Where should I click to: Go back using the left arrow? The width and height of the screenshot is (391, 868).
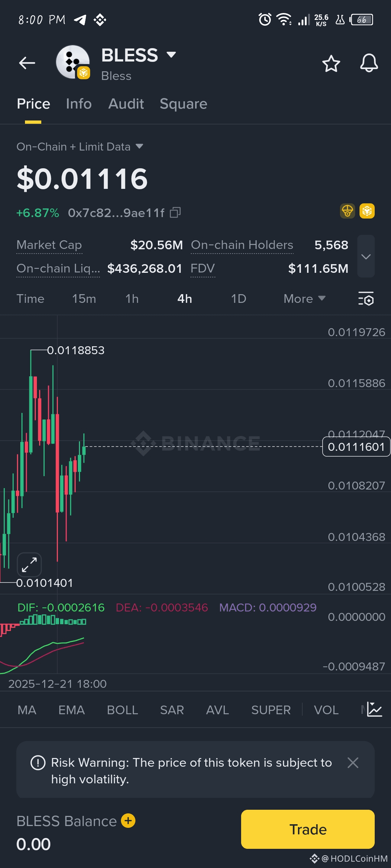27,63
